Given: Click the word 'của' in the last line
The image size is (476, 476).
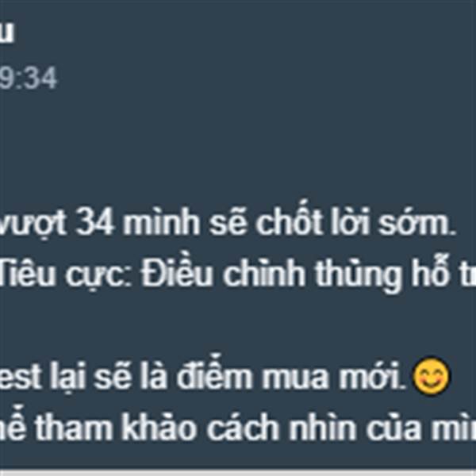Looking at the screenshot, I should 393,428.
